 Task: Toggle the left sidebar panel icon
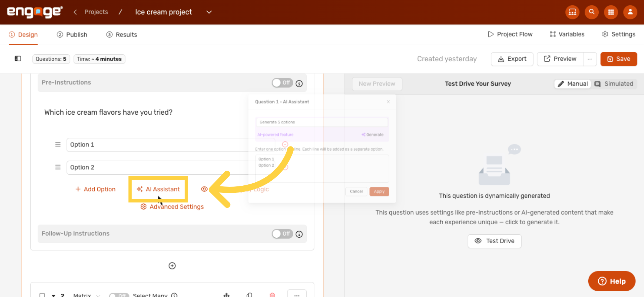pyautogui.click(x=18, y=59)
